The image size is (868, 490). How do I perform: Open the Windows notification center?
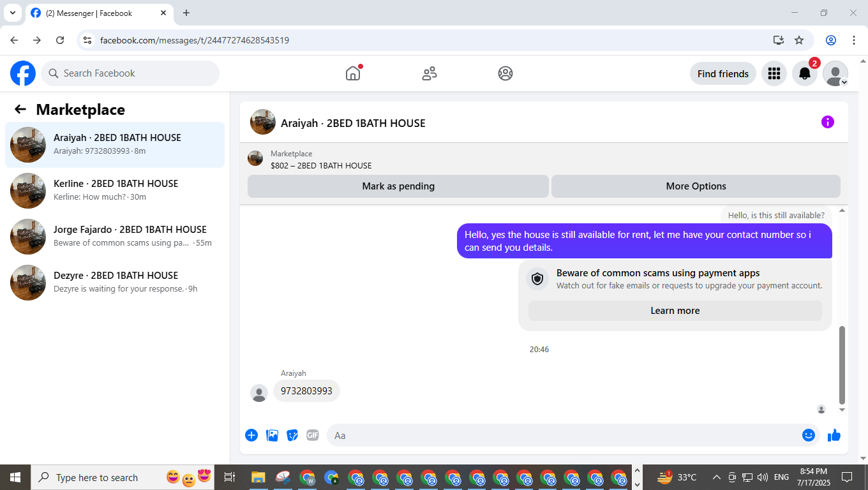point(848,477)
